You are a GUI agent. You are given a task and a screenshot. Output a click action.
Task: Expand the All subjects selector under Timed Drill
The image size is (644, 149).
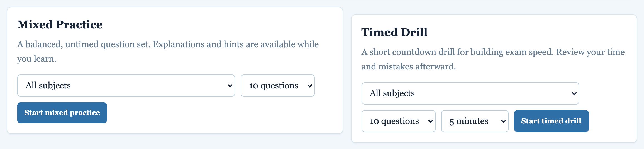(470, 93)
